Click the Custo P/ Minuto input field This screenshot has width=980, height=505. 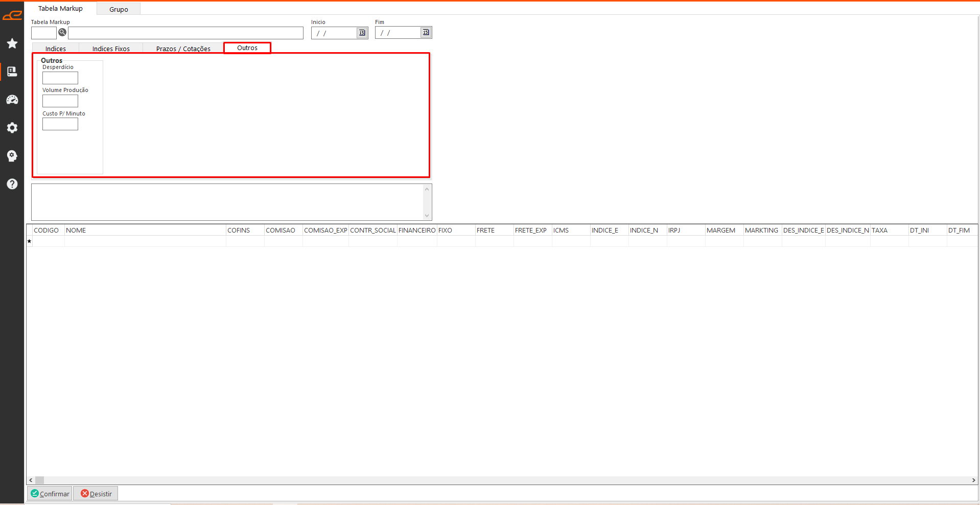[x=60, y=124]
